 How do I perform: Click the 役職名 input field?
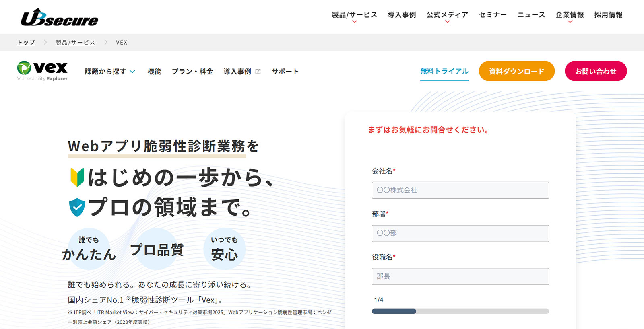pos(460,276)
